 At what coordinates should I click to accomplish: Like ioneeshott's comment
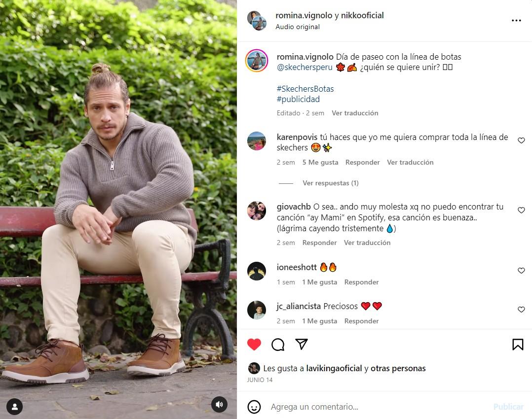pyautogui.click(x=521, y=271)
